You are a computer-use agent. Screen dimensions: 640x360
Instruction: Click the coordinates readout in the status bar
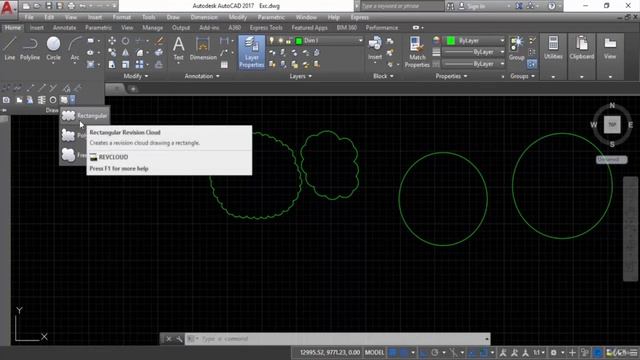click(x=330, y=352)
